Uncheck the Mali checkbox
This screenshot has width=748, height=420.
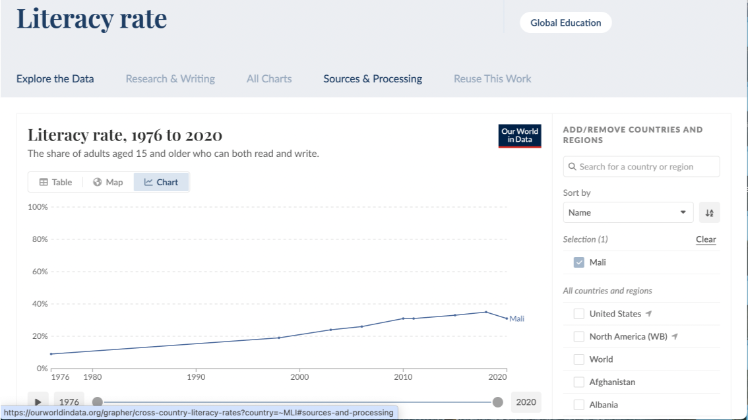(x=579, y=262)
